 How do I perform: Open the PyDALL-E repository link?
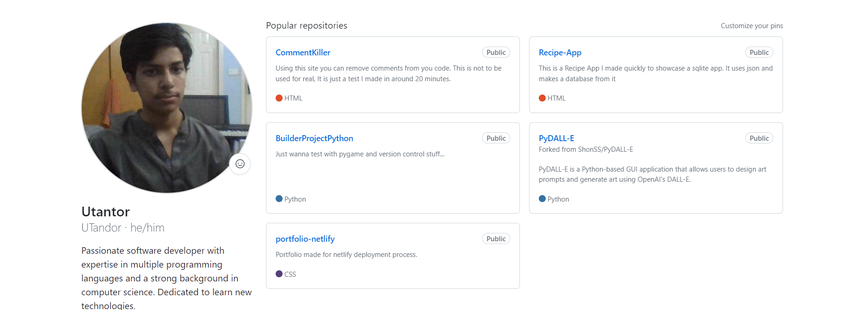tap(556, 138)
